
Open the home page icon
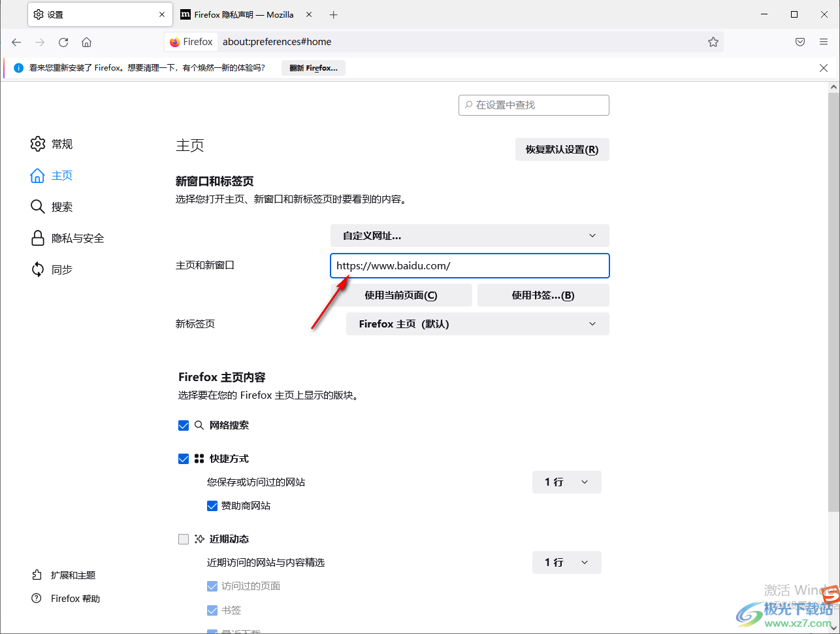click(86, 42)
